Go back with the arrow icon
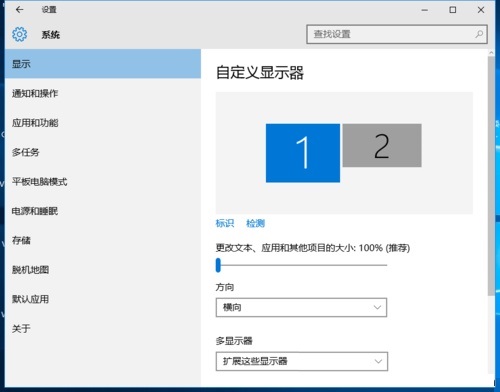The image size is (500, 392). coord(19,10)
